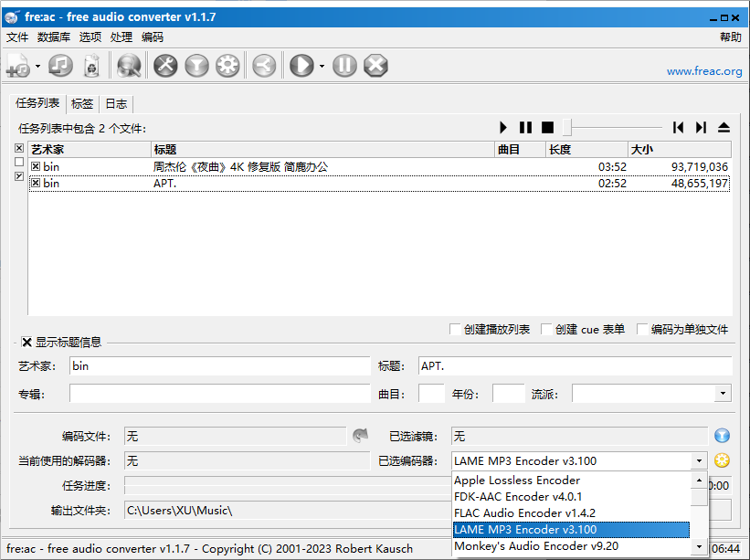Image resolution: width=750 pixels, height=560 pixels.
Task: Toggle the 创建 cue 表单 checkbox
Action: pyautogui.click(x=546, y=330)
